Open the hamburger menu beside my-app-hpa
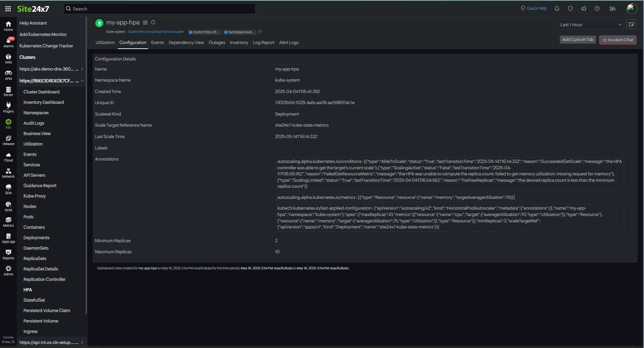Screen dimensions: 644x348 145,23
